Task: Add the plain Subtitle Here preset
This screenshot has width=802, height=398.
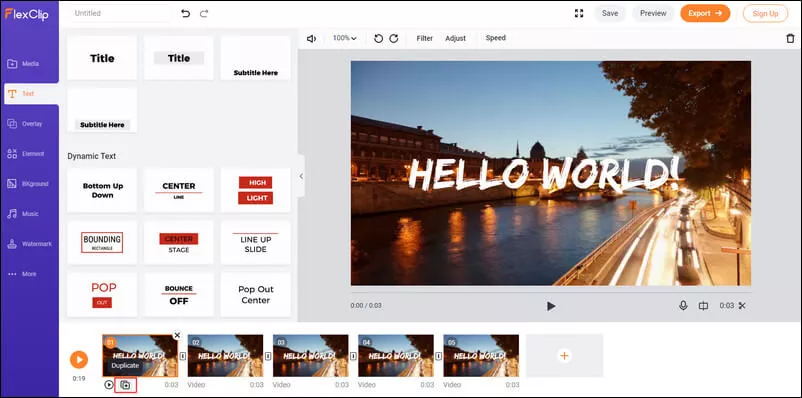Action: coord(256,58)
